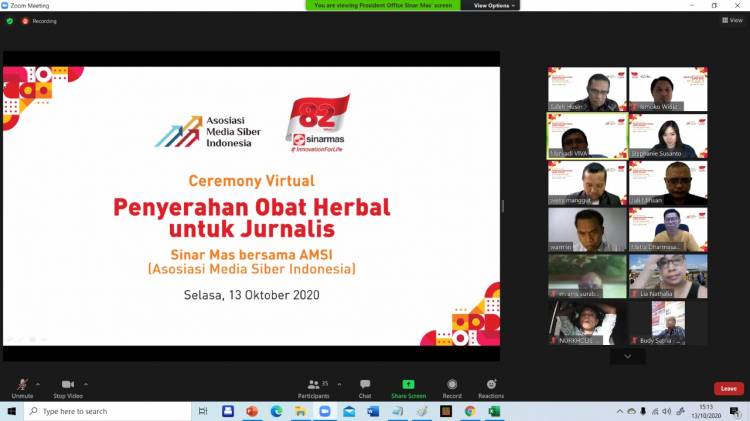Select the video thumbnail labeled VIVA
The image size is (750, 421).
click(587, 136)
